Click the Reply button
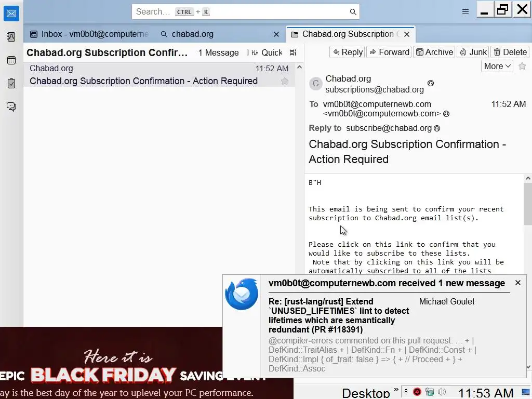 coord(348,52)
